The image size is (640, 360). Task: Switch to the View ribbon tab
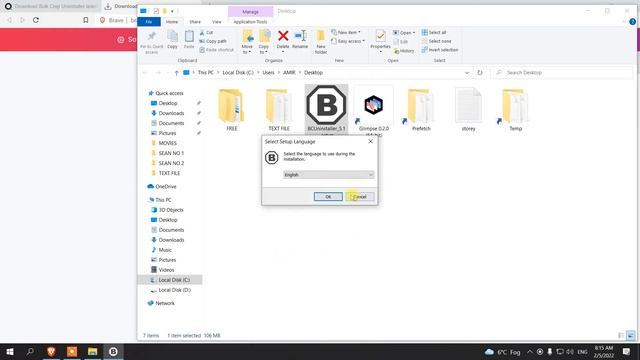(x=217, y=22)
